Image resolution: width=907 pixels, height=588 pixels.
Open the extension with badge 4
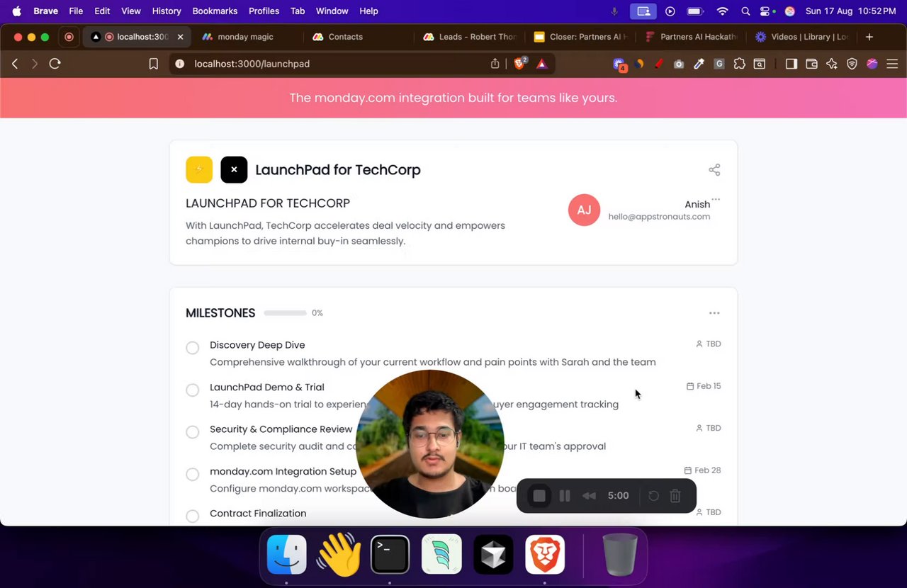[x=620, y=64]
